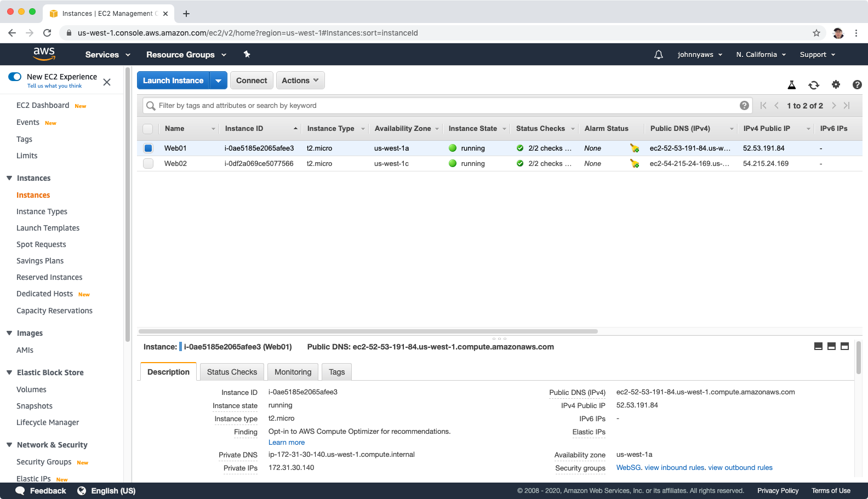Screen dimensions: 868x499
Task: Switch to the Monitoring tab
Action: click(293, 372)
